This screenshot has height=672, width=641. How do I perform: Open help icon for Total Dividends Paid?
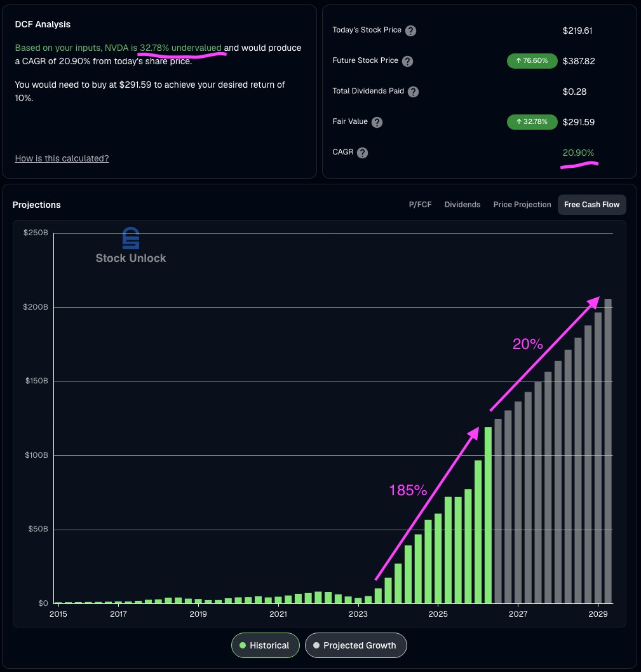[x=413, y=92]
